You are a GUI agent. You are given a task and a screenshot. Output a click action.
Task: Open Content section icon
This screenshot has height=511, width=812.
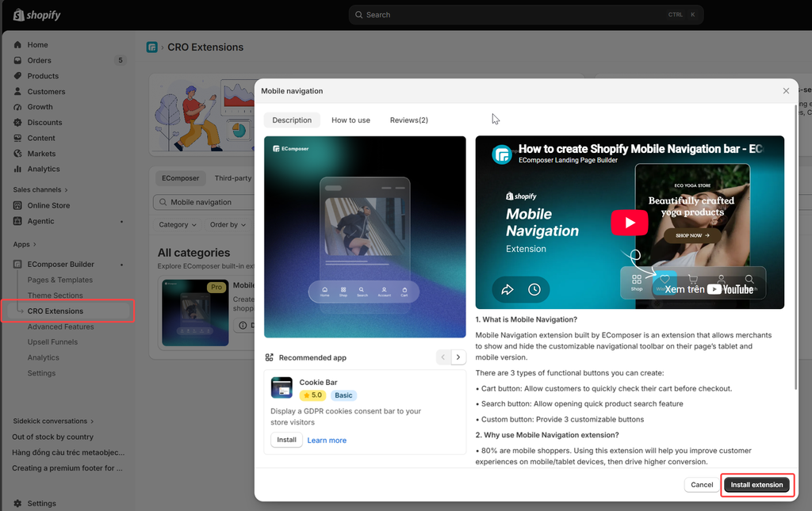pos(17,138)
